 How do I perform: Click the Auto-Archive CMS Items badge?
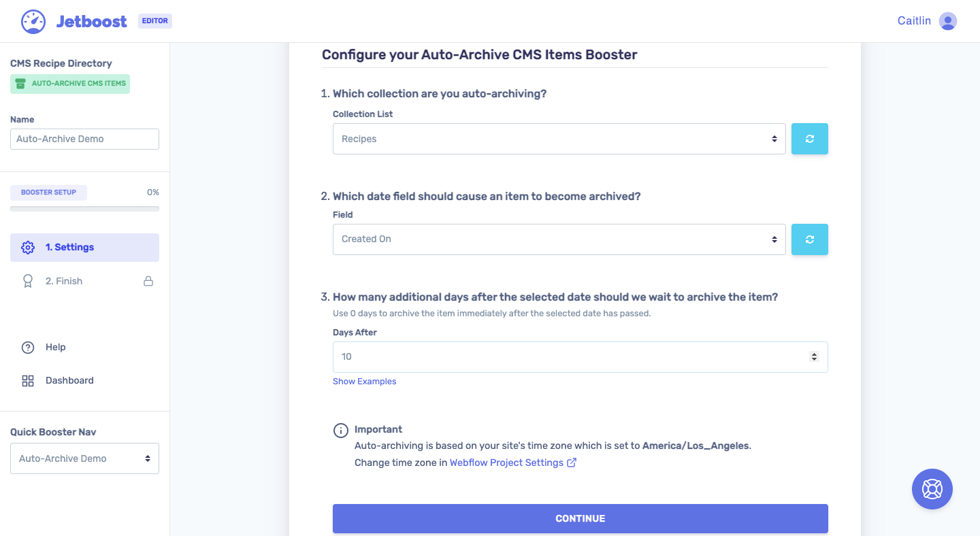tap(69, 83)
